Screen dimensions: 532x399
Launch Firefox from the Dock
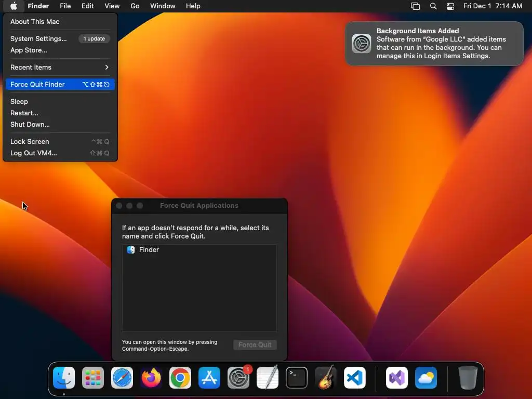pyautogui.click(x=151, y=378)
